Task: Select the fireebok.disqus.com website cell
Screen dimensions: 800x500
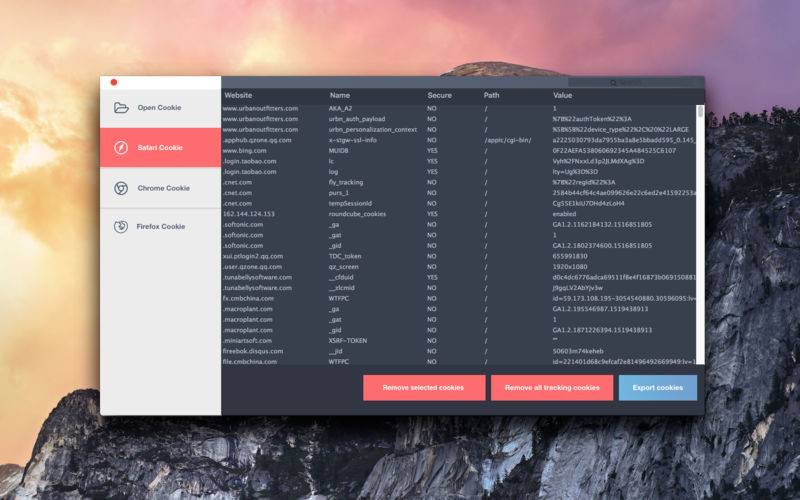Action: pos(253,352)
